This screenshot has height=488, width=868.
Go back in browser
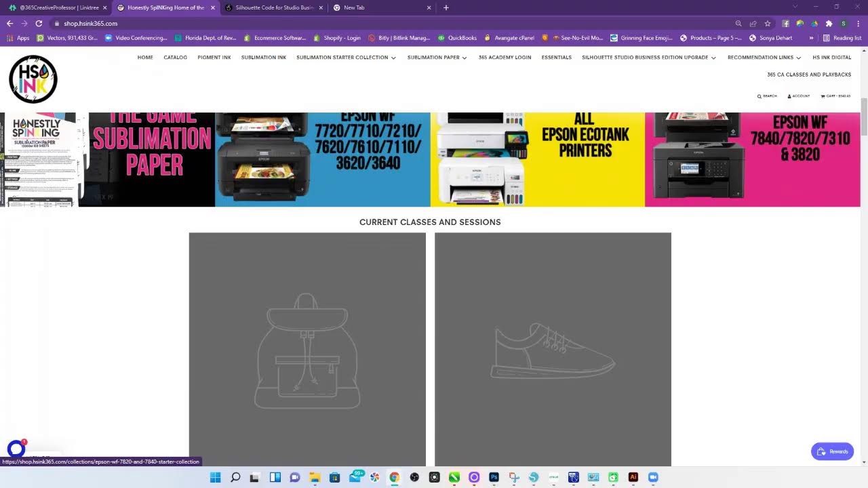point(9,23)
